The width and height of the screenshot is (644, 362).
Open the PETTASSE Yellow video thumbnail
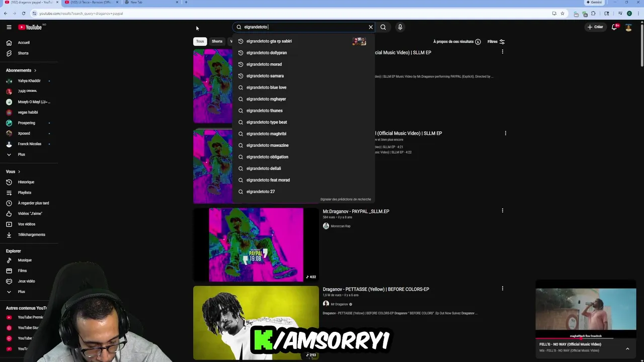(x=256, y=323)
